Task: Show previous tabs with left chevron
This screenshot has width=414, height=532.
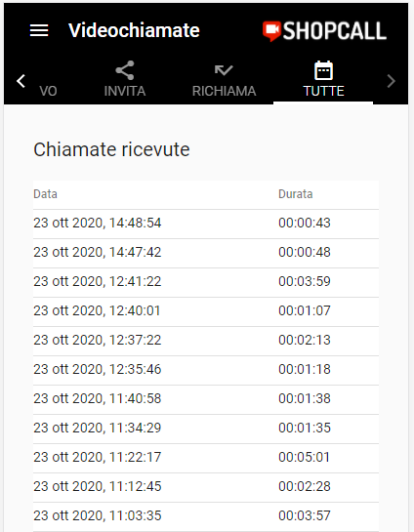Action: pos(21,81)
